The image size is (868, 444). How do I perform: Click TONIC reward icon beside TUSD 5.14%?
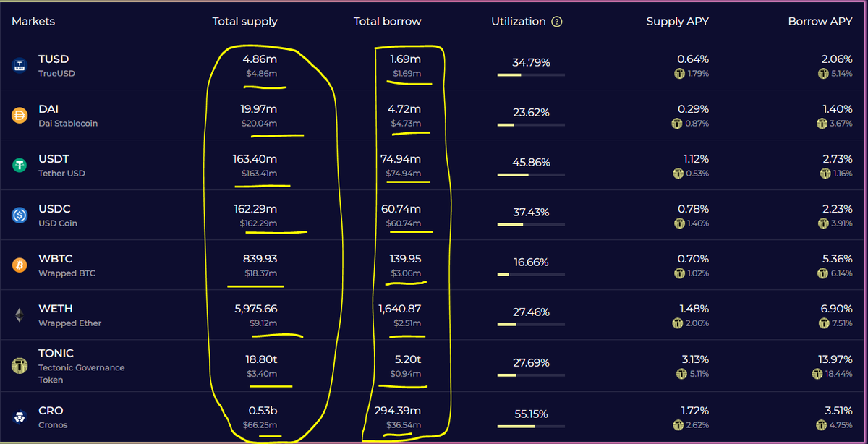[x=823, y=74]
